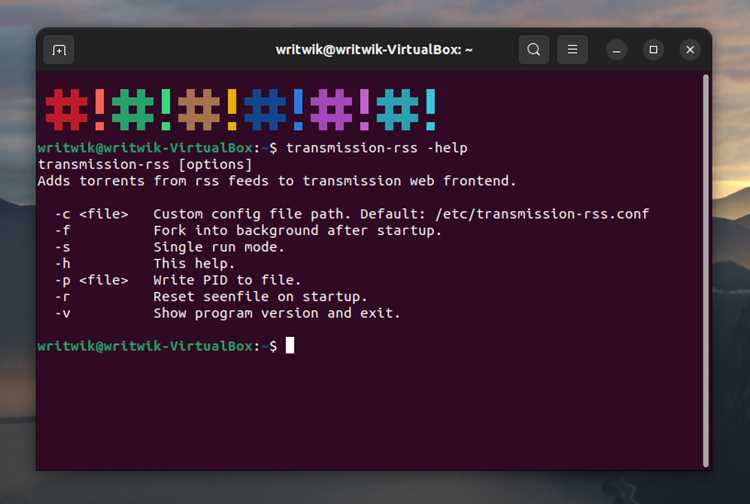Open a new terminal tab

click(x=59, y=50)
